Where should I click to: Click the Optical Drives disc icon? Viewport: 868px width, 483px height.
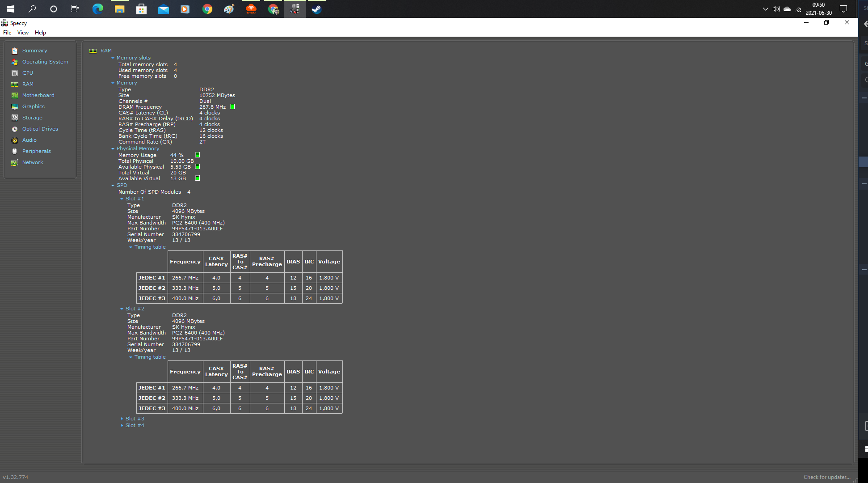pyautogui.click(x=15, y=129)
